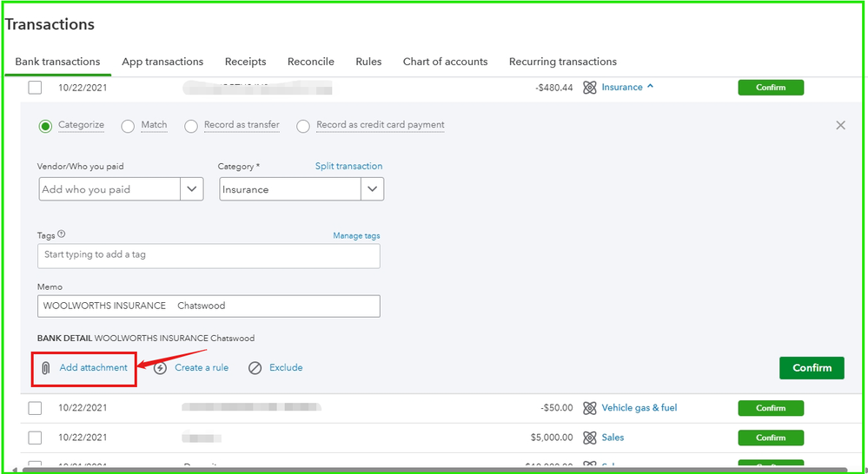Click category icon beside Insurance row
This screenshot has height=474, width=868.
click(x=590, y=88)
